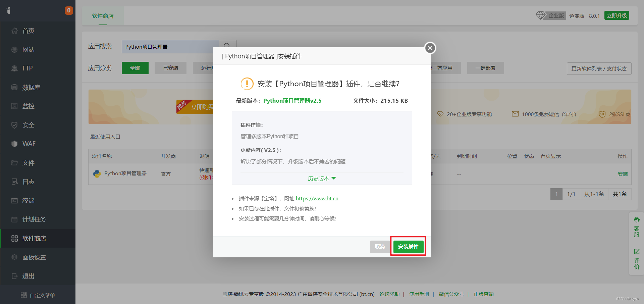
Task: Click the monitor icon beside 监控
Action: (14, 106)
